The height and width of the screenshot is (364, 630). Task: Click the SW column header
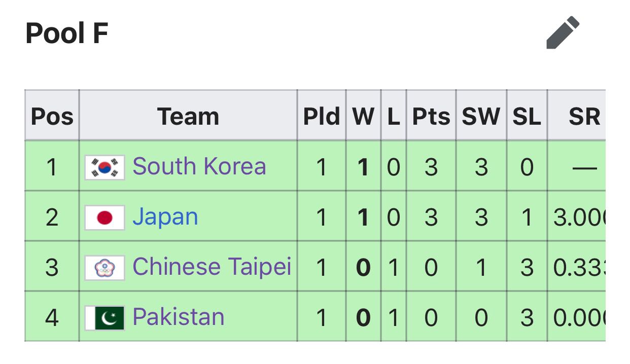coord(481,116)
